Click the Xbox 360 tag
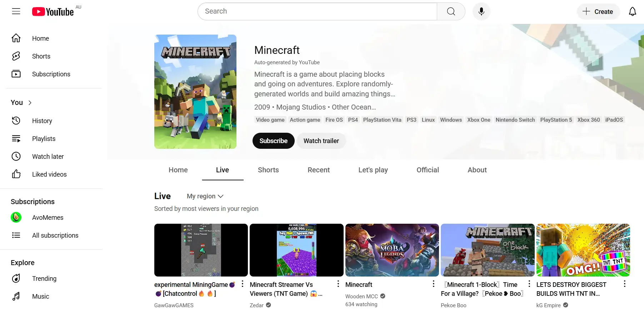This screenshot has width=644, height=309. 589,120
